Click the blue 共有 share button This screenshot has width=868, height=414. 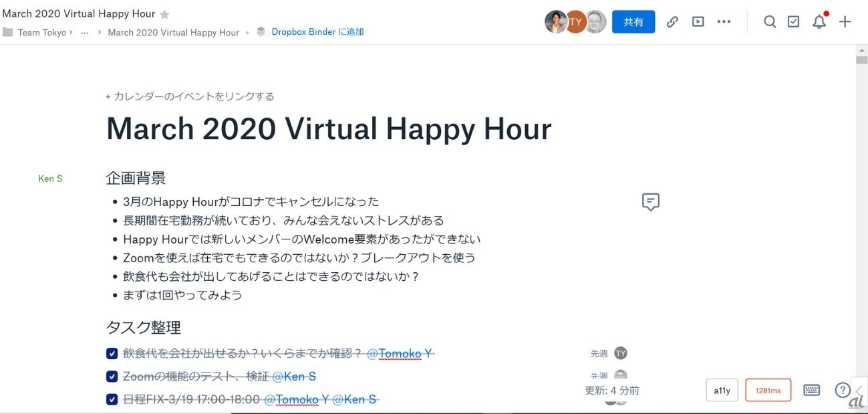tap(633, 22)
